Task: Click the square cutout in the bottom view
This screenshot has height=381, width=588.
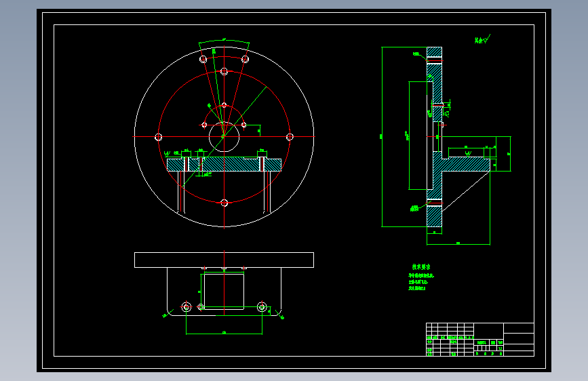Action: coord(224,292)
